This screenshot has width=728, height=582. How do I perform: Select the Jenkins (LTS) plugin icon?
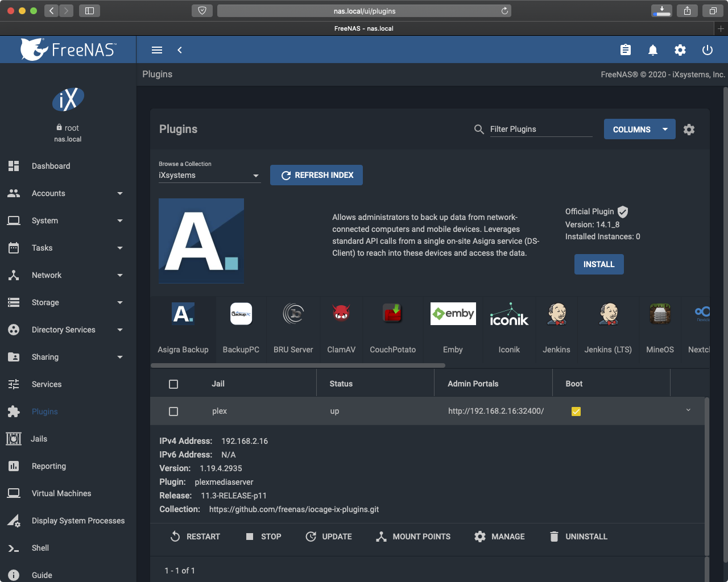coord(609,313)
